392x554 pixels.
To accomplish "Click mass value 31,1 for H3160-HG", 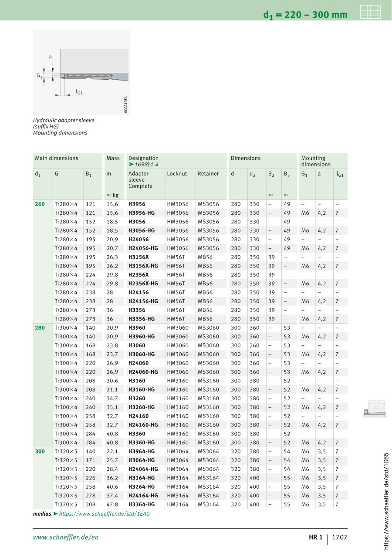I will point(112,389).
